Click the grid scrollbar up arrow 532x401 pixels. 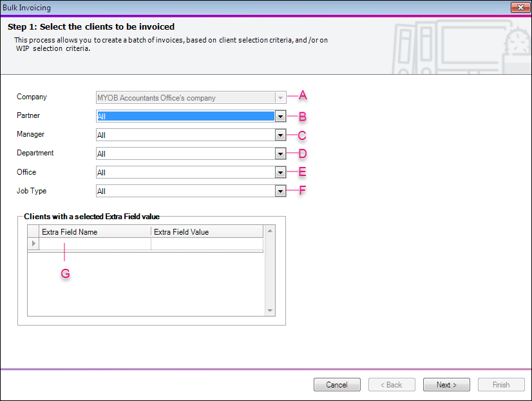(x=270, y=230)
